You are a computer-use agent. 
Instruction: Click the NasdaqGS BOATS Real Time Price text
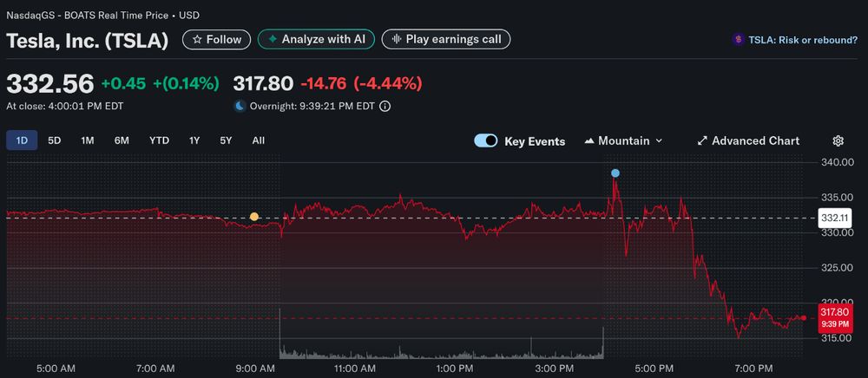102,15
